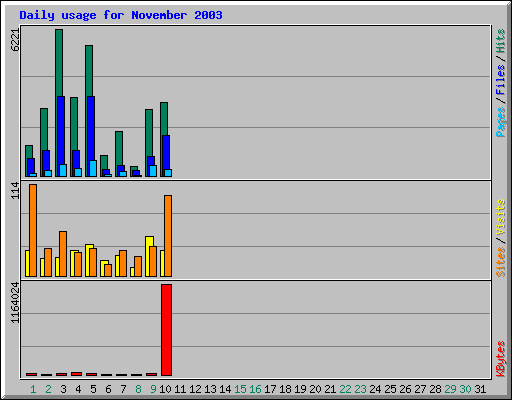Click the red KBytes legend label
Viewport: 512px width, 400px height.
click(500, 359)
